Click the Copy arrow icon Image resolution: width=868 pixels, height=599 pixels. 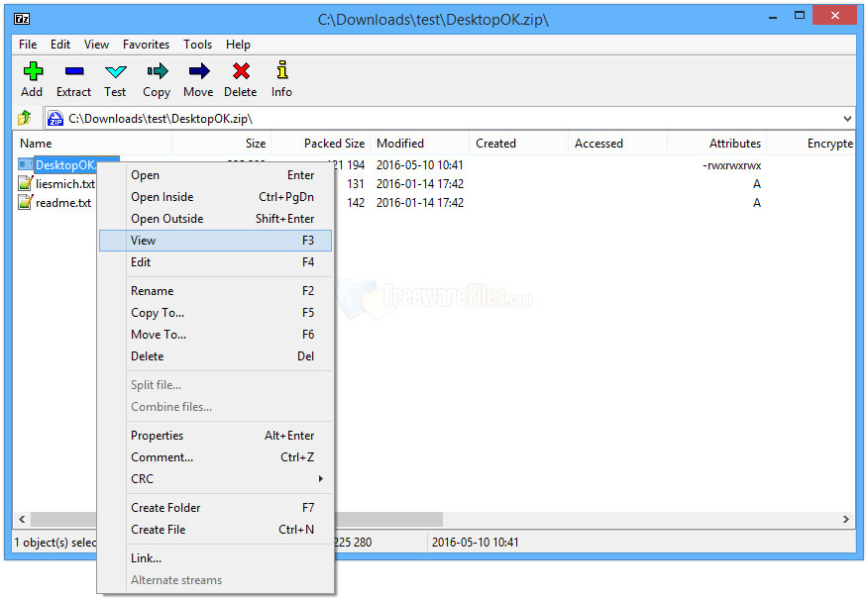158,71
